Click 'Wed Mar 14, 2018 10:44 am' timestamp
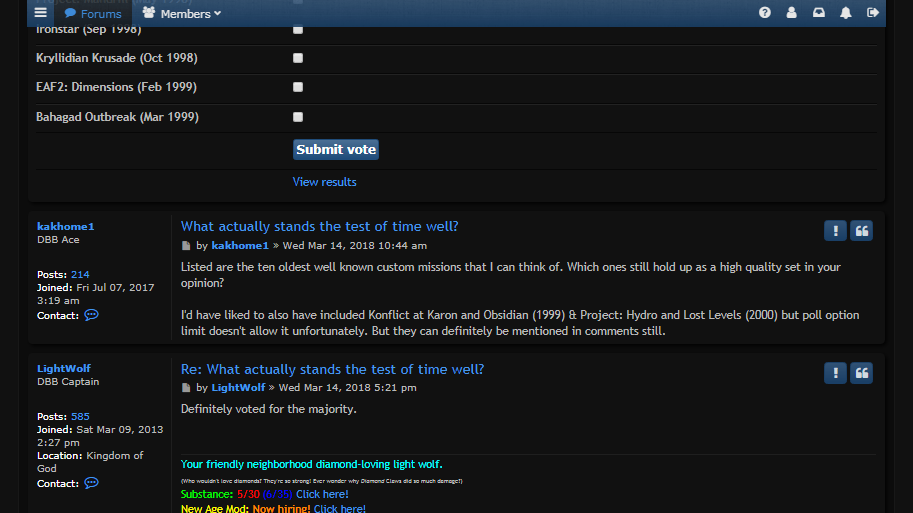 point(355,246)
